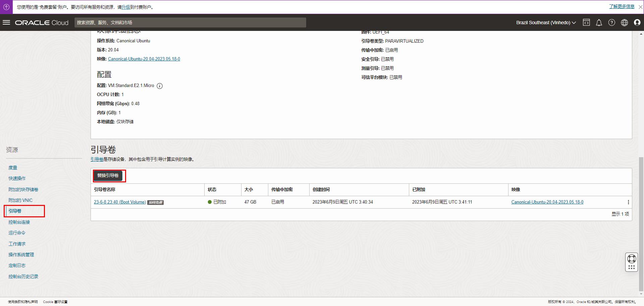The image size is (644, 306).
Task: Click the search resources input field
Action: 190,23
